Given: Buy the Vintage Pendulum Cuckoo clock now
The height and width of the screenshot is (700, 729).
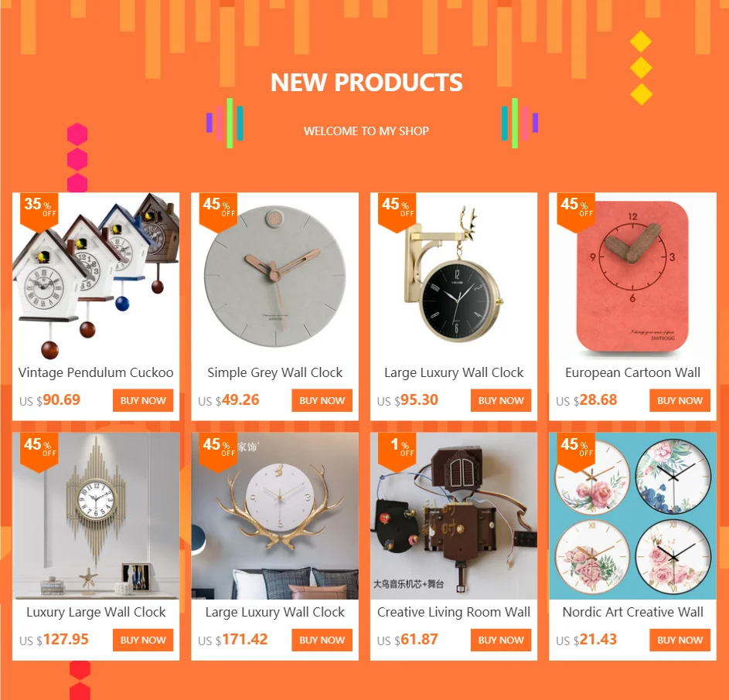Looking at the screenshot, I should tap(143, 401).
